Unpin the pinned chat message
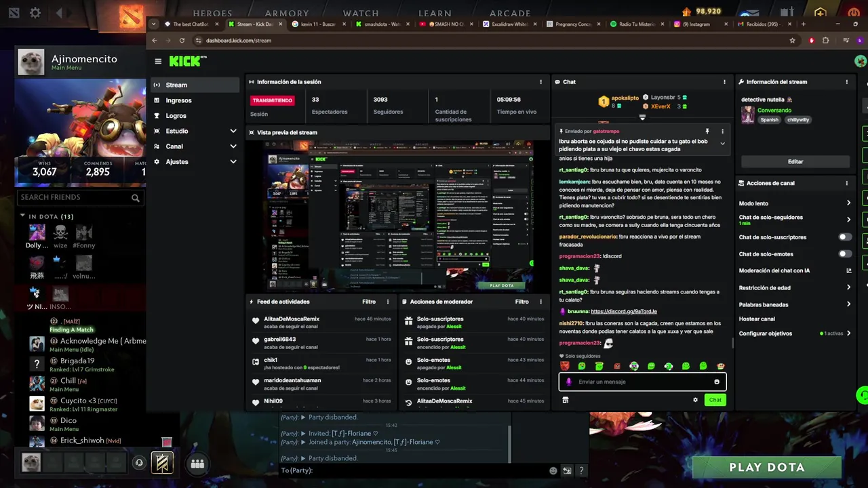 (x=707, y=131)
